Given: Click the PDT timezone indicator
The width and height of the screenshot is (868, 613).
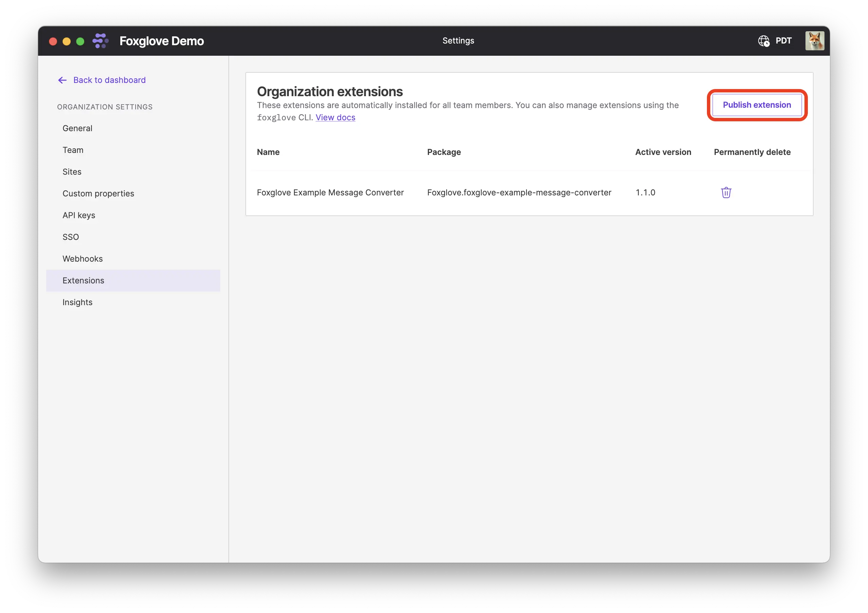Looking at the screenshot, I should (784, 40).
